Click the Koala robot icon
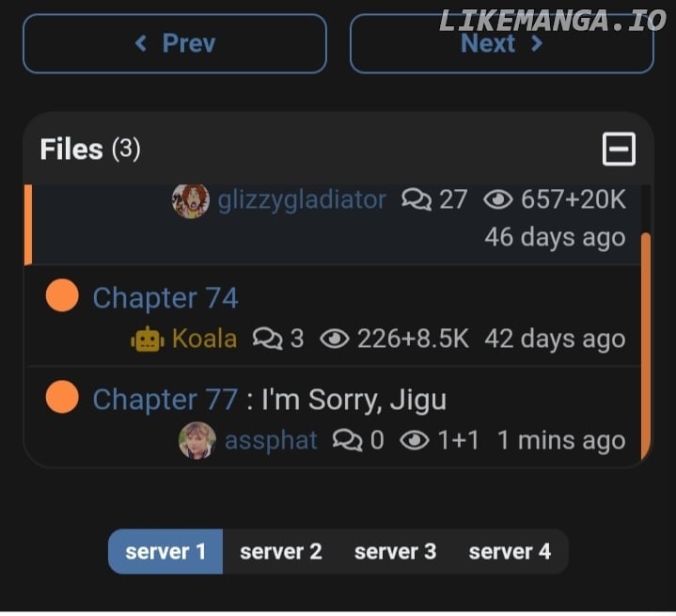This screenshot has height=616, width=676. pyautogui.click(x=148, y=340)
